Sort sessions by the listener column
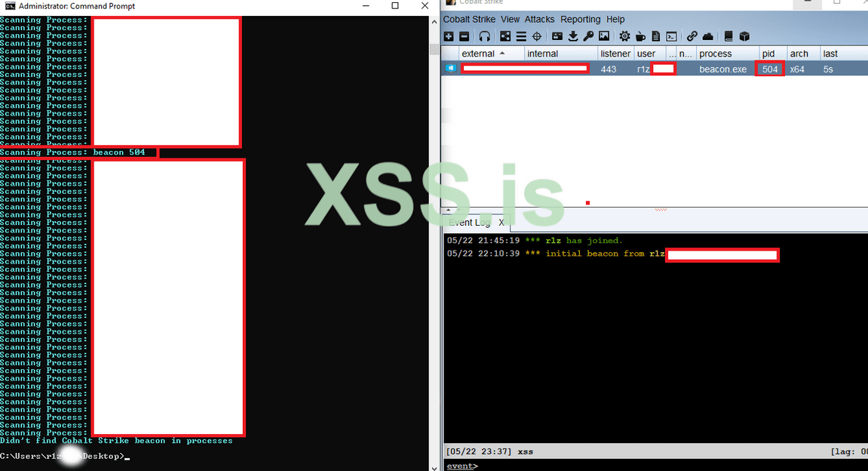 point(615,54)
